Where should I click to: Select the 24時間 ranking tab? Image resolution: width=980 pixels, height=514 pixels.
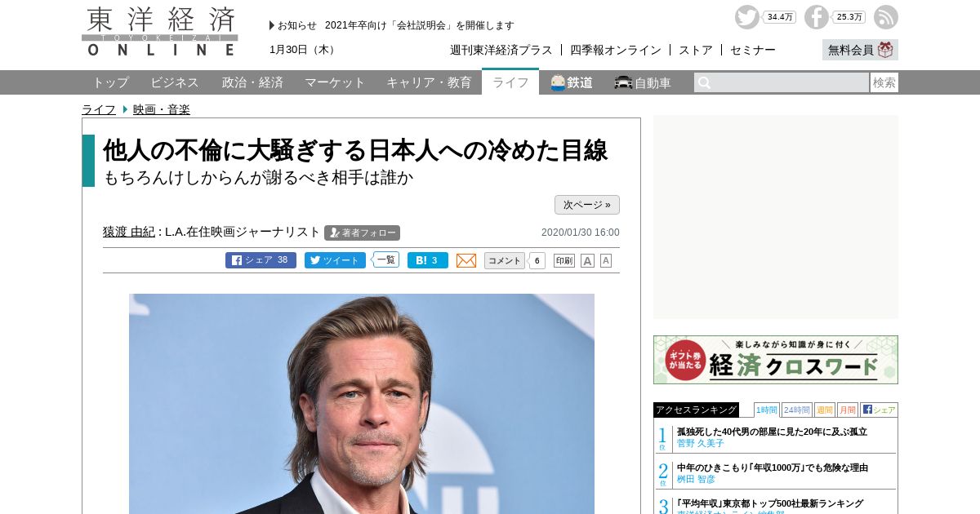tap(797, 410)
